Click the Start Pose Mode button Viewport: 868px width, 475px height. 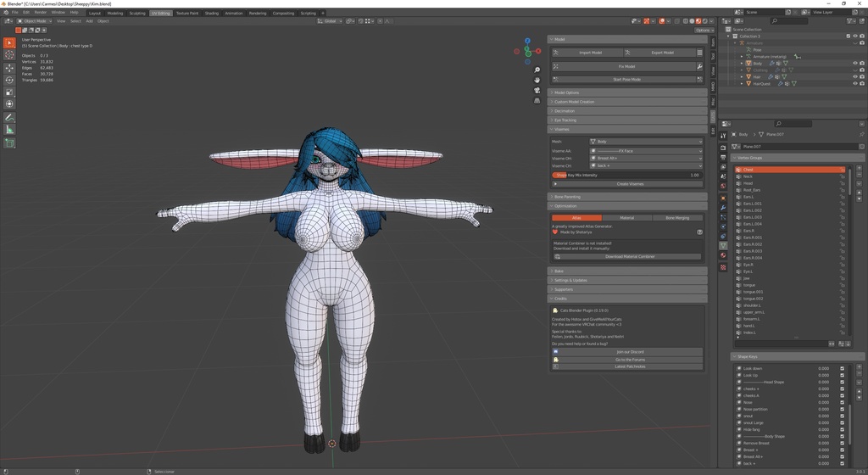pos(624,80)
